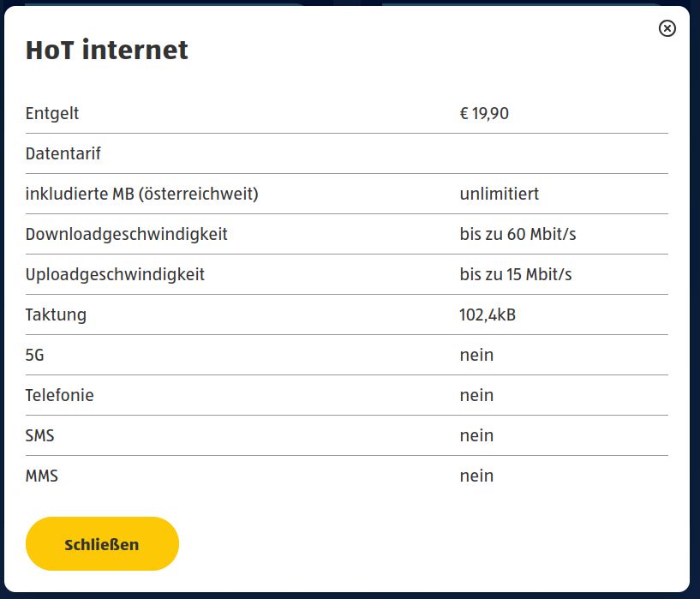The height and width of the screenshot is (599, 700).
Task: Click the Taktung row label
Action: click(x=56, y=314)
